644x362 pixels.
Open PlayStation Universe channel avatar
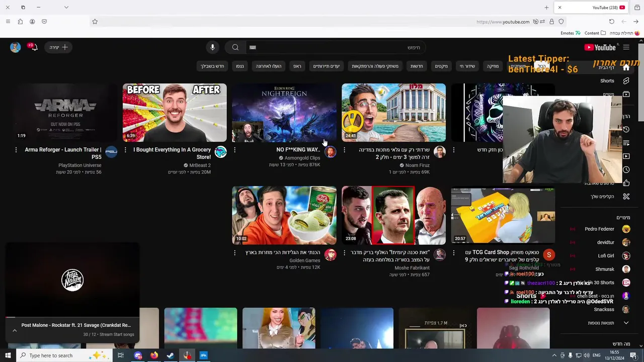[x=111, y=152]
